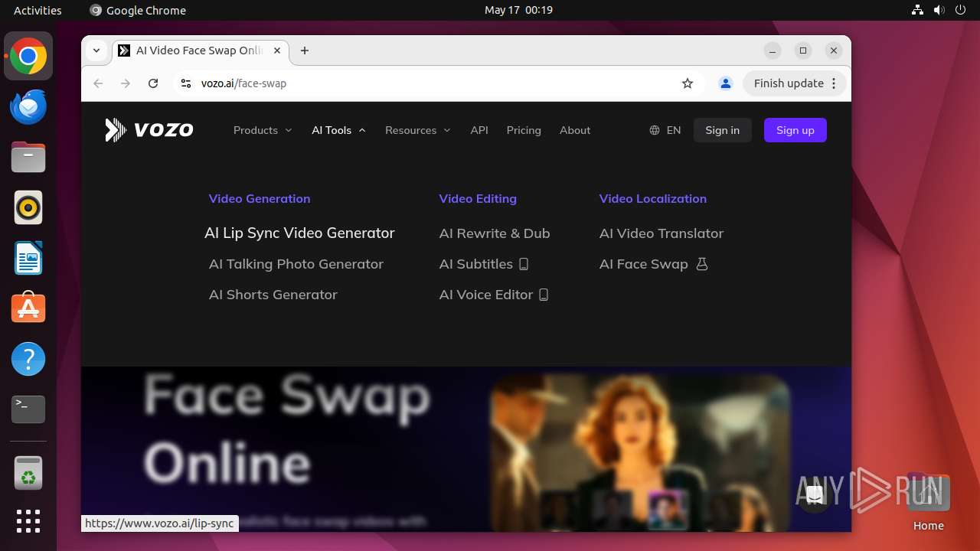This screenshot has width=980, height=551.
Task: Open LibreOffice Writer from dock
Action: click(x=28, y=259)
